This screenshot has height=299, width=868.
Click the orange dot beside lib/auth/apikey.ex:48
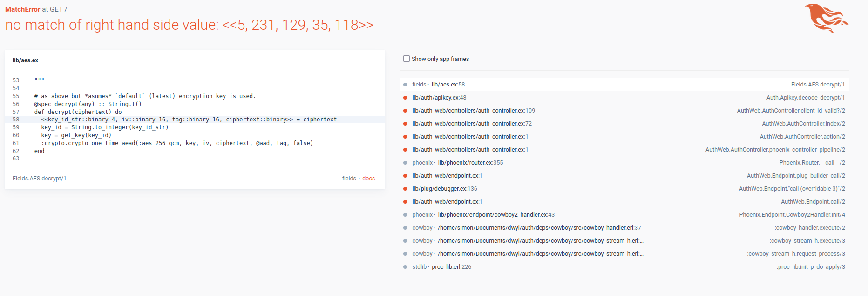(x=405, y=98)
